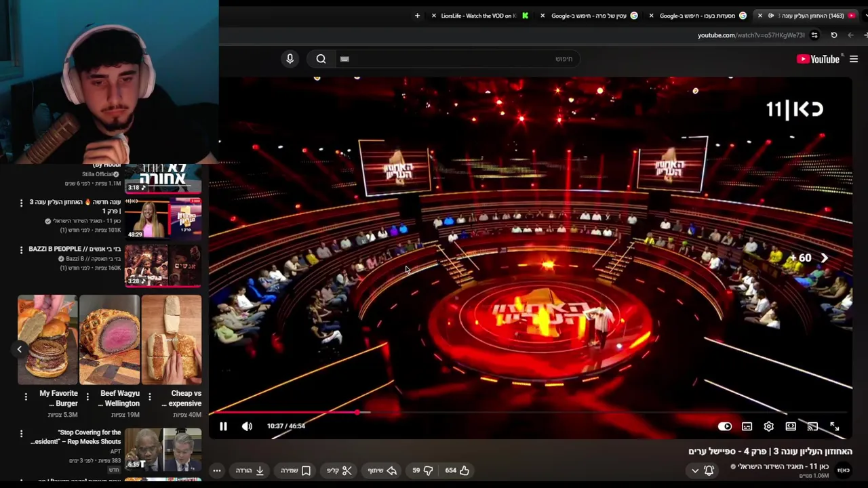Seek on the red progress bar
Screen dimensions: 868x488
pyautogui.click(x=530, y=412)
